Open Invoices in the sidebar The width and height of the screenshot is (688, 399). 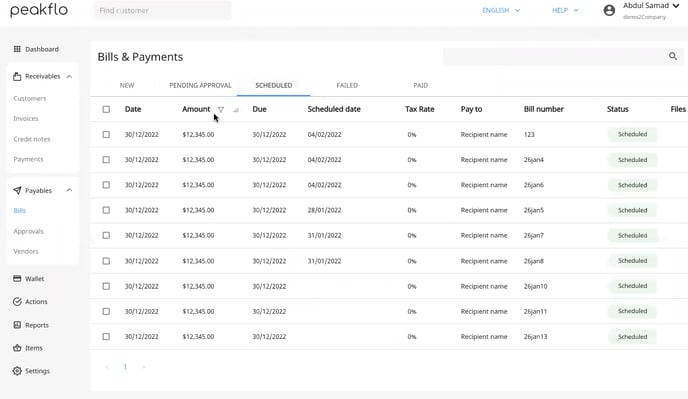pos(26,119)
